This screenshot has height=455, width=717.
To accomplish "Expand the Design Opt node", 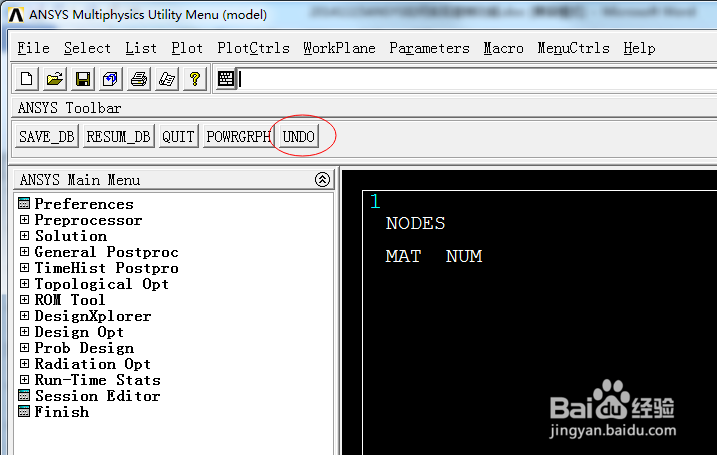I will tap(24, 332).
